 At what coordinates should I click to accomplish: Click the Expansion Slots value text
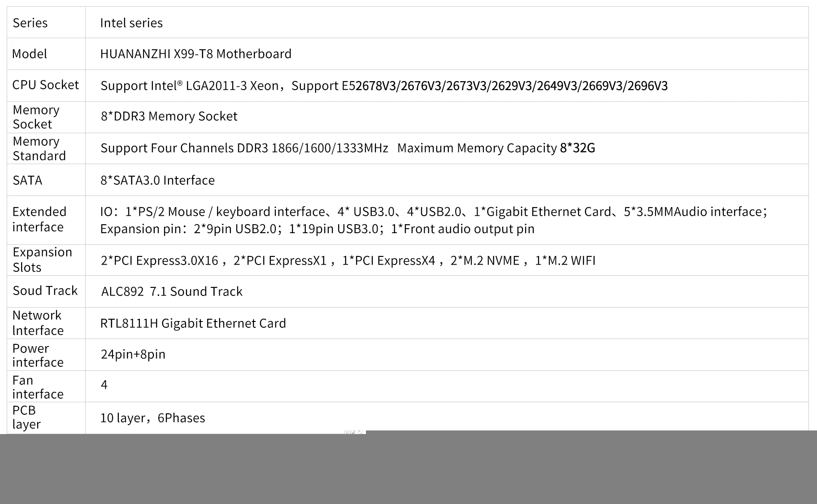coord(348,261)
